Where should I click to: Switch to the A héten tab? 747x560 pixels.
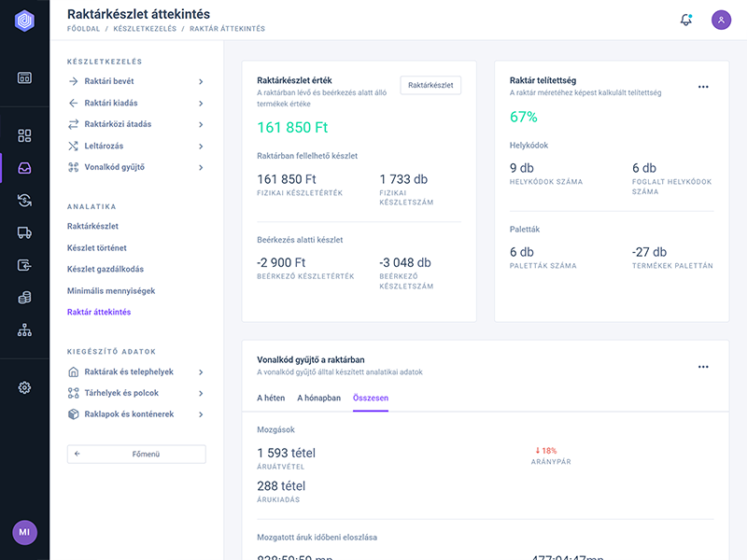pyautogui.click(x=271, y=398)
